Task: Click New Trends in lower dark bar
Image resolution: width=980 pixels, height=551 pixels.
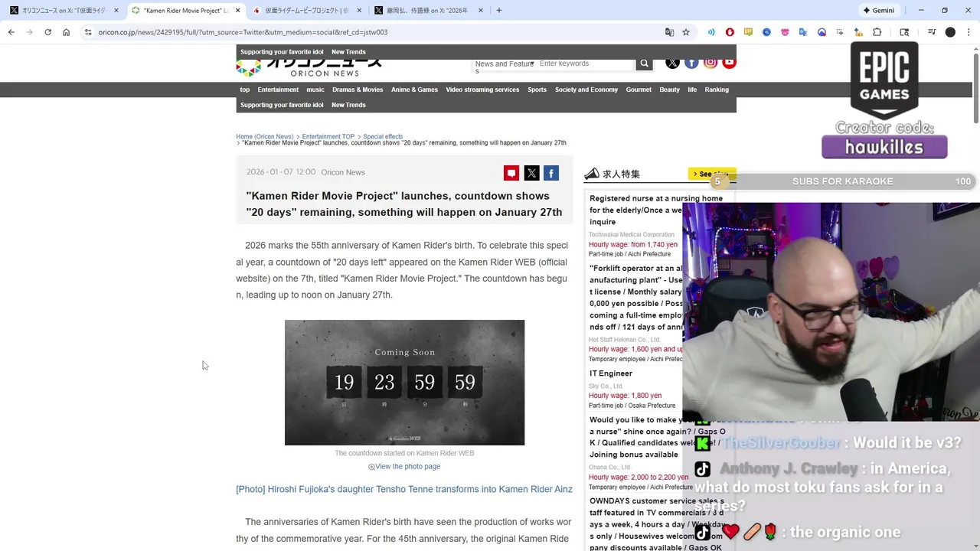Action: (x=348, y=105)
